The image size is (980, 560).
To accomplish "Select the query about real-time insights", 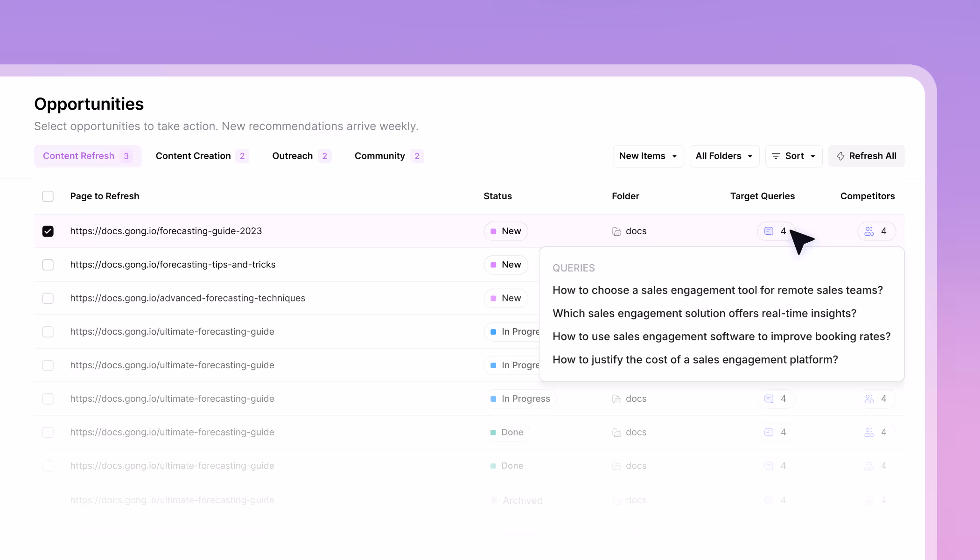I will pyautogui.click(x=704, y=313).
